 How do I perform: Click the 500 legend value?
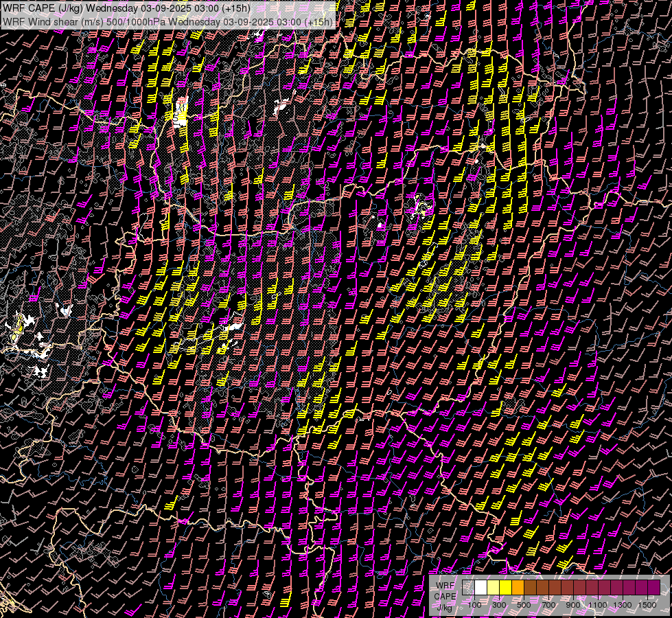pos(524,605)
